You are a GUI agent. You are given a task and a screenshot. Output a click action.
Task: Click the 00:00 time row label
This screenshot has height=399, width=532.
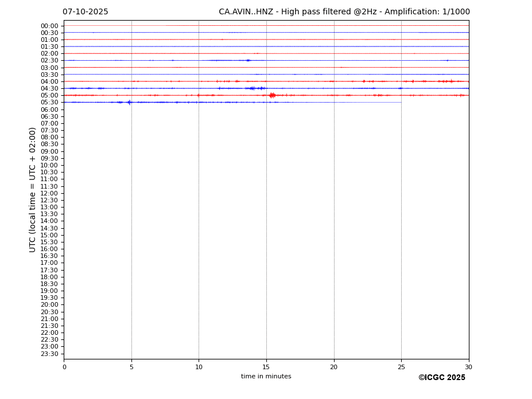click(49, 26)
